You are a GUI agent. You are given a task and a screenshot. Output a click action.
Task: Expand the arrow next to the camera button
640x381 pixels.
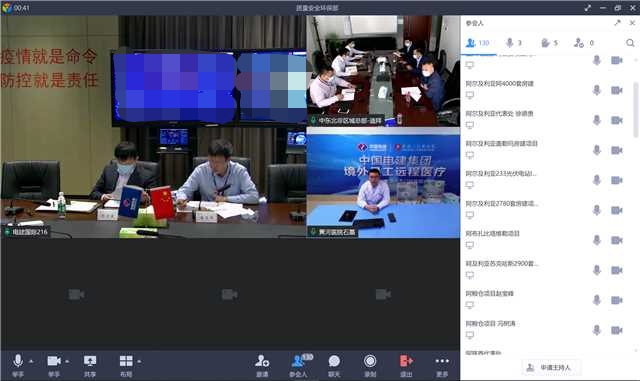pos(67,361)
